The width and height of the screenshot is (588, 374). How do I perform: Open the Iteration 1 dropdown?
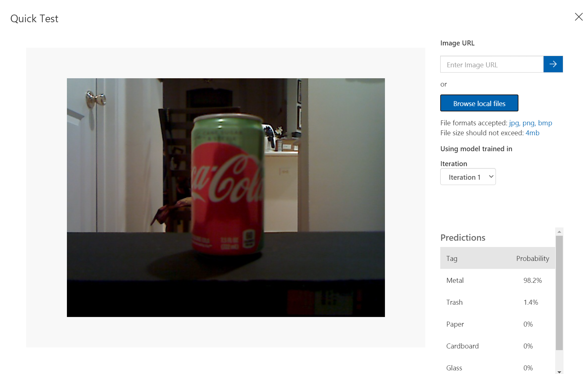click(468, 177)
